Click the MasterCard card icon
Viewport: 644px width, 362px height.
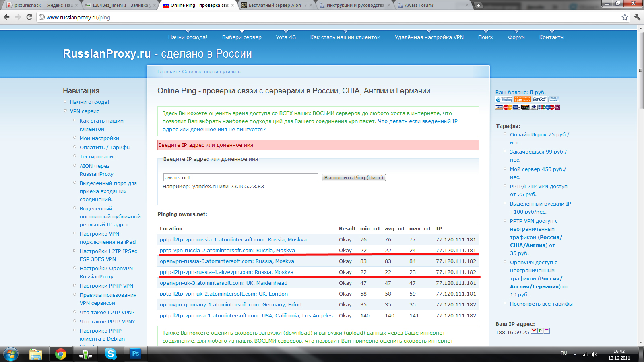click(508, 107)
